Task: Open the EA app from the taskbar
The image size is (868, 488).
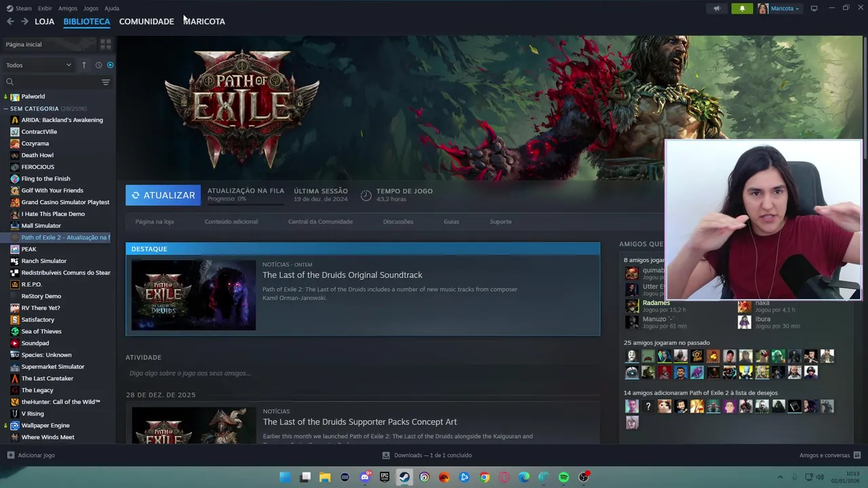Action: click(x=444, y=477)
